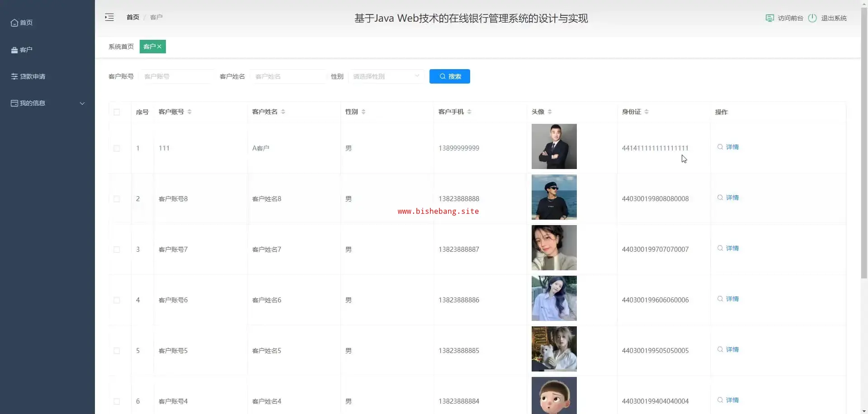Sort the table by the 身份证 column arrows
This screenshot has height=414, width=868.
(x=646, y=112)
